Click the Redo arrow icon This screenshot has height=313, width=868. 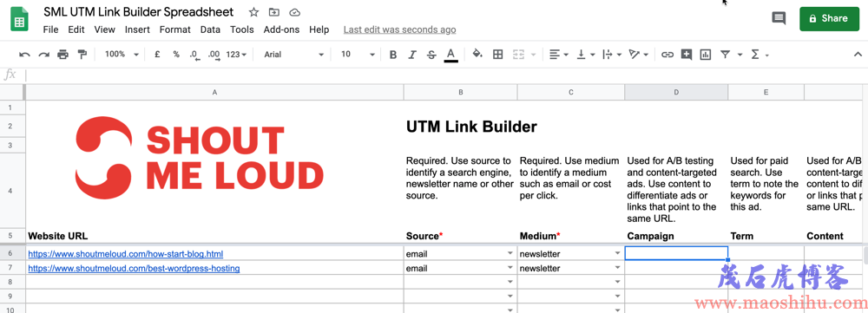pyautogui.click(x=43, y=55)
